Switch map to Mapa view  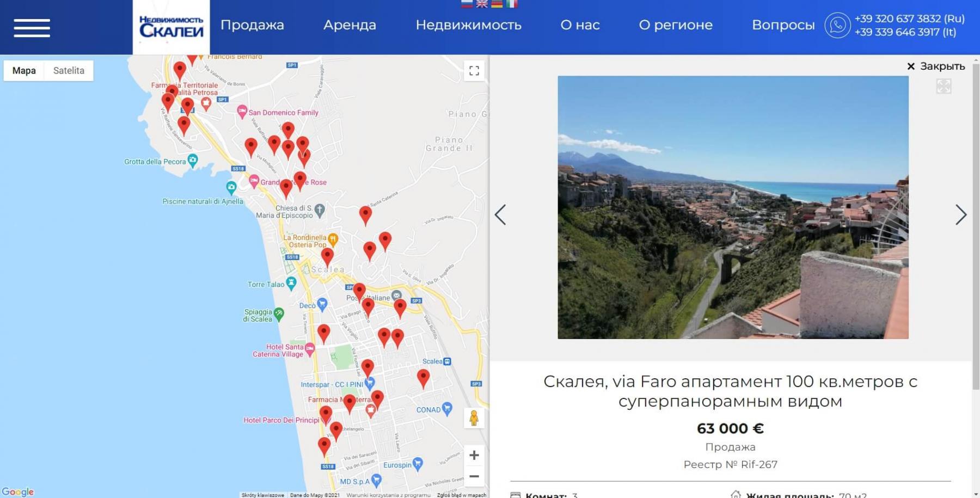[24, 71]
